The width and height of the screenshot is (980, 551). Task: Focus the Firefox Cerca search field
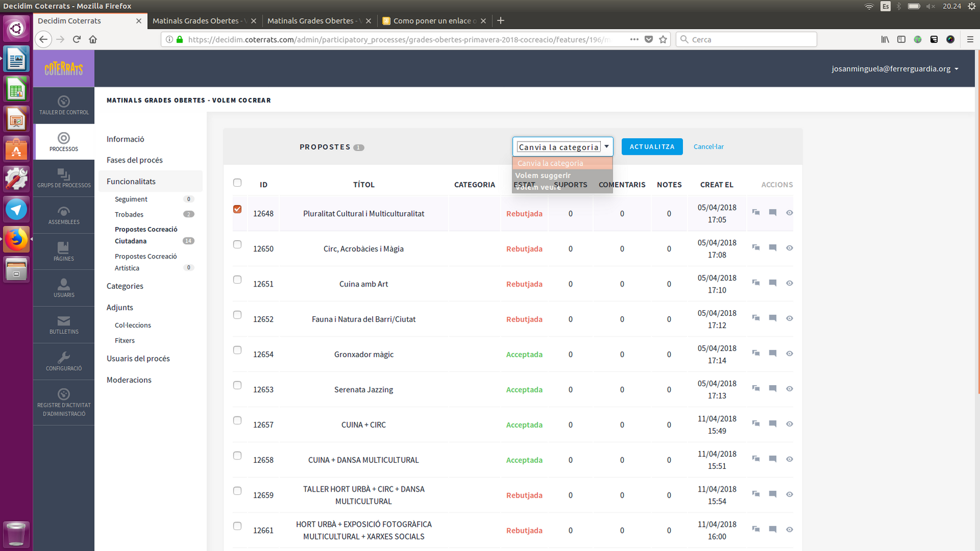click(x=747, y=39)
